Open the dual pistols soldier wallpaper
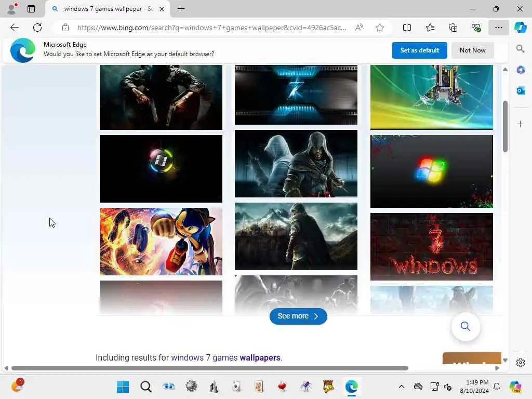Viewport: 532px width, 399px height. [x=161, y=97]
